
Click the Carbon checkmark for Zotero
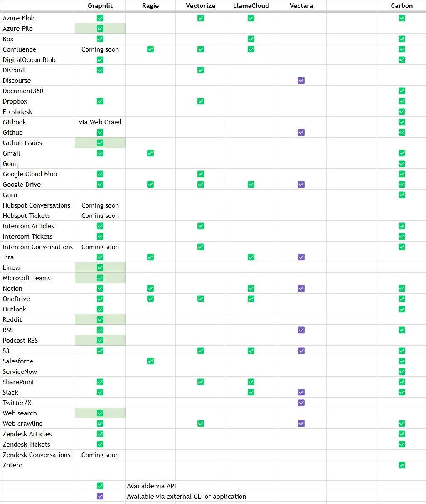click(401, 465)
